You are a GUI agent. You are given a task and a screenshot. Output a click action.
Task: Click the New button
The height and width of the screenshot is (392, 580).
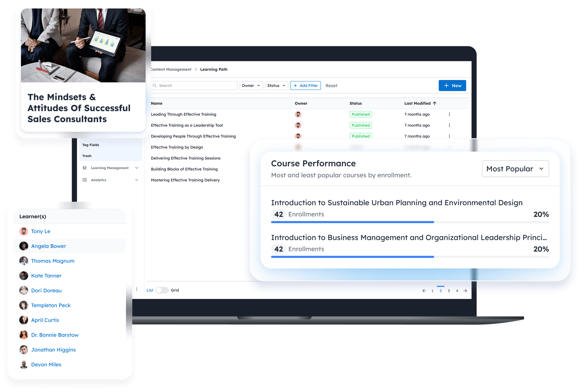tap(452, 86)
